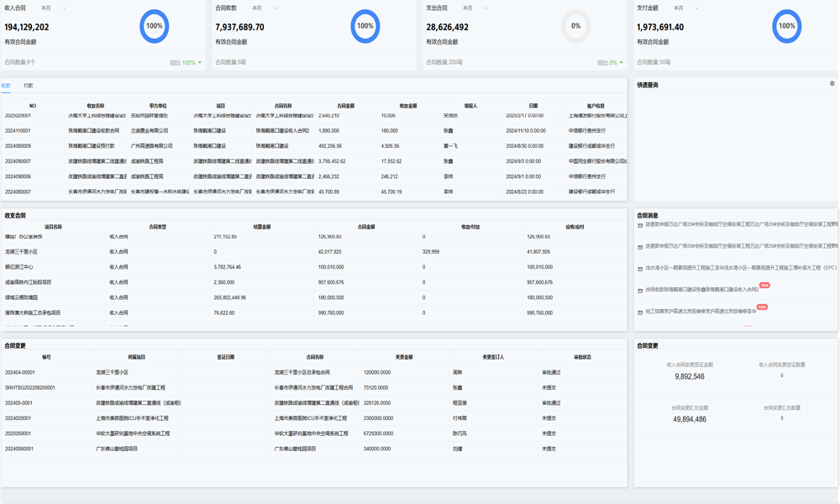Click envelope icon beside 合同收款珠海鹤港 message
The image size is (840, 504).
point(640,291)
